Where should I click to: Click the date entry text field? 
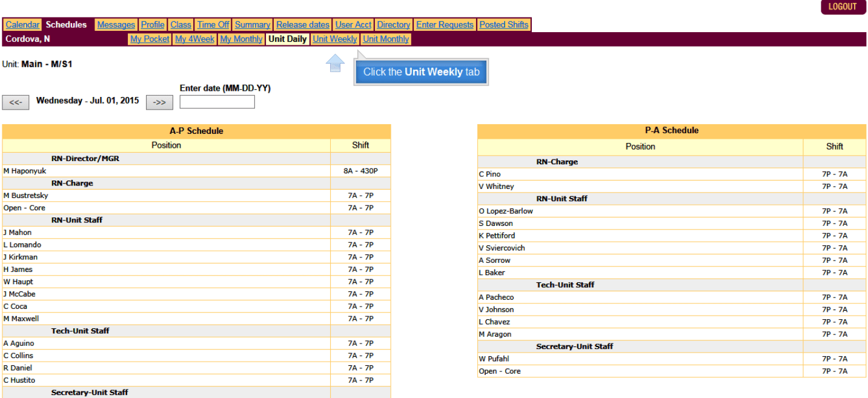216,101
